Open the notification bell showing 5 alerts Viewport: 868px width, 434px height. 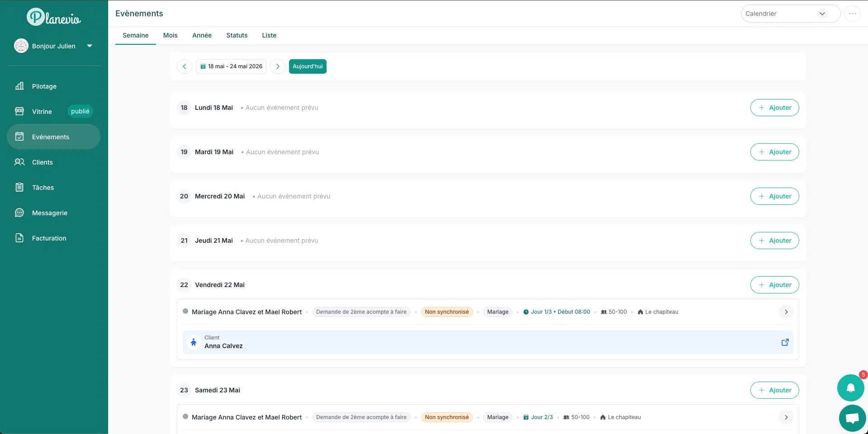pos(851,388)
